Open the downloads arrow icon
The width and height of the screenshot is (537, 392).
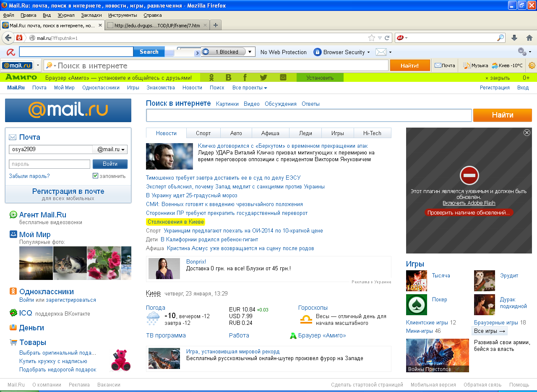click(x=514, y=38)
